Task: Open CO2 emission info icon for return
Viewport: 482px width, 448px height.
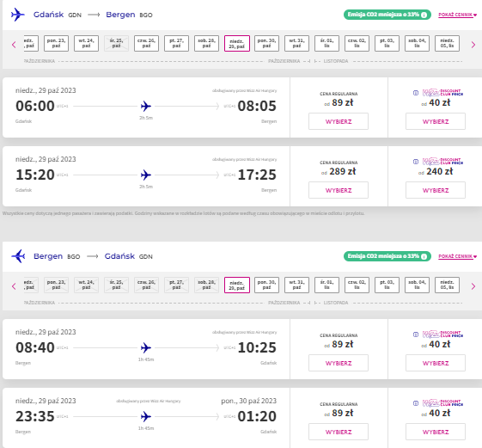Action: click(x=424, y=256)
